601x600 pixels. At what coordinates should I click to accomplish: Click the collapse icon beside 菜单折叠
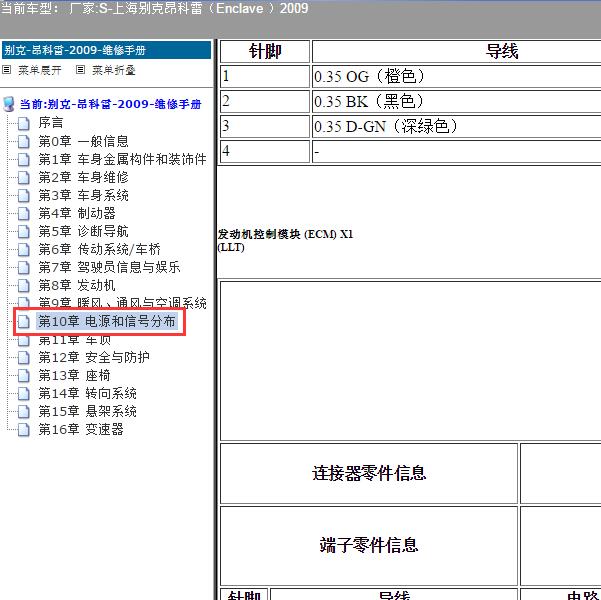coord(80,70)
